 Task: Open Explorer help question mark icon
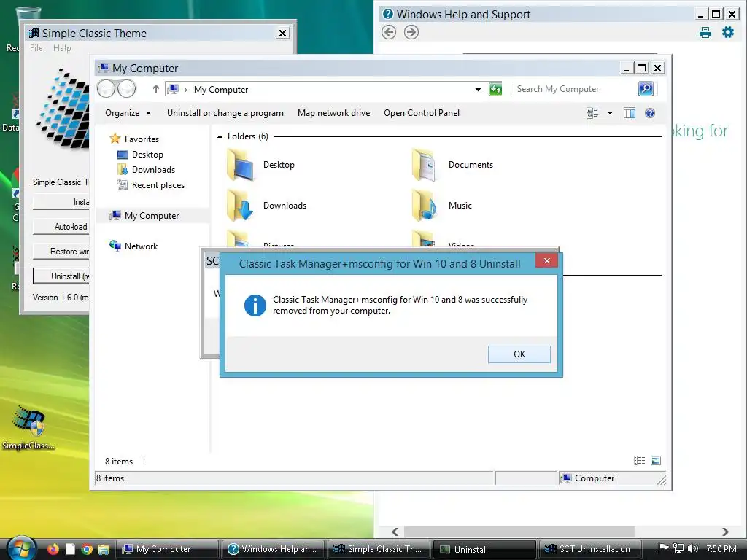pyautogui.click(x=650, y=113)
